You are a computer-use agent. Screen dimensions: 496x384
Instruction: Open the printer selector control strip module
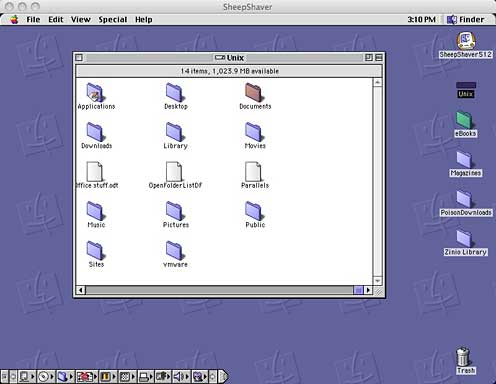click(x=144, y=377)
